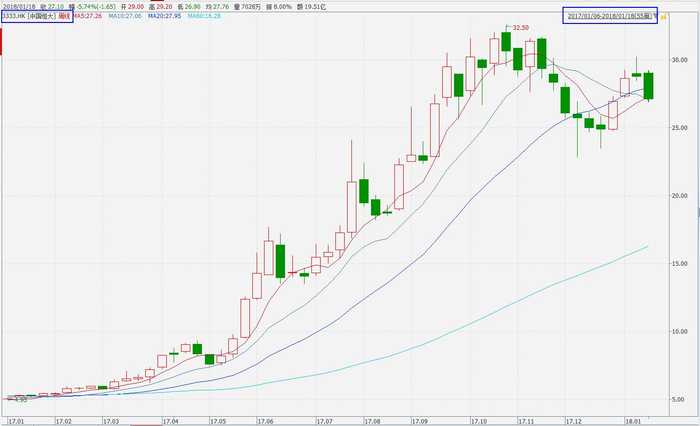
Task: Open the date range dropdown arrow
Action: point(655,16)
